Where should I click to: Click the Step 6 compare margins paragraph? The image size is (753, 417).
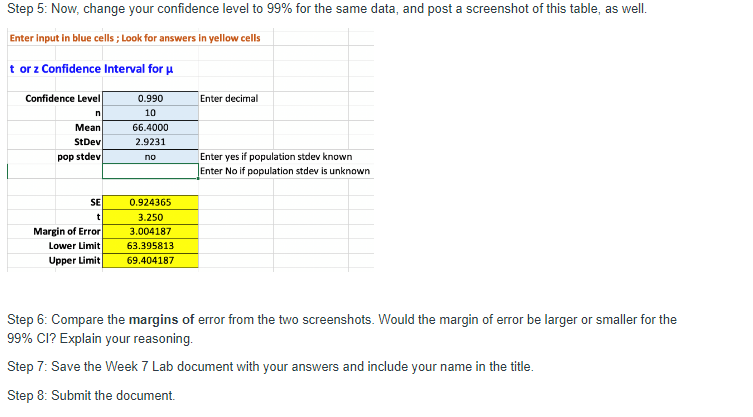coord(342,329)
